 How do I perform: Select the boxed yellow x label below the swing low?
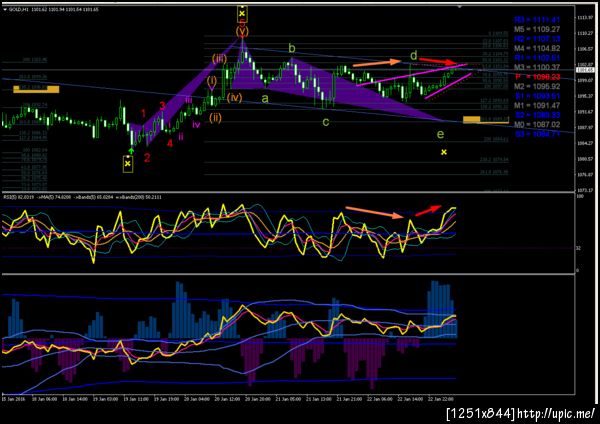(128, 164)
